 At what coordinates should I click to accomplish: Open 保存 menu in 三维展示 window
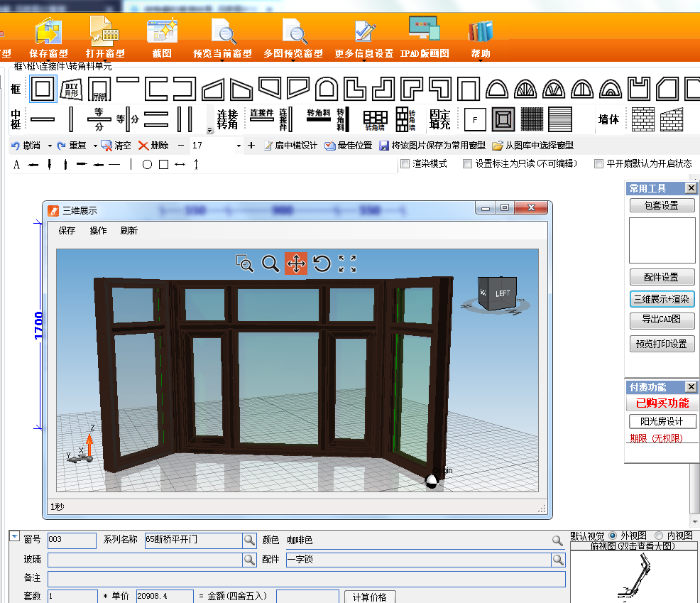(x=67, y=231)
